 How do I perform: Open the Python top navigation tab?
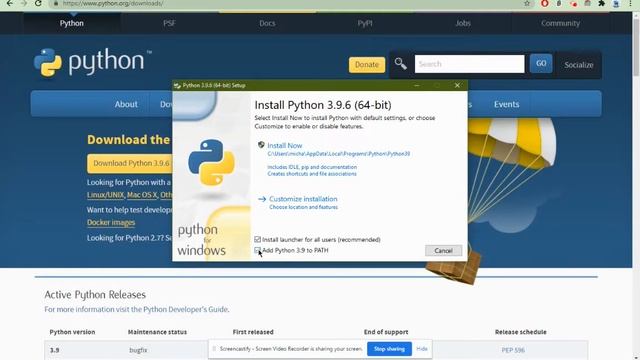tap(72, 23)
